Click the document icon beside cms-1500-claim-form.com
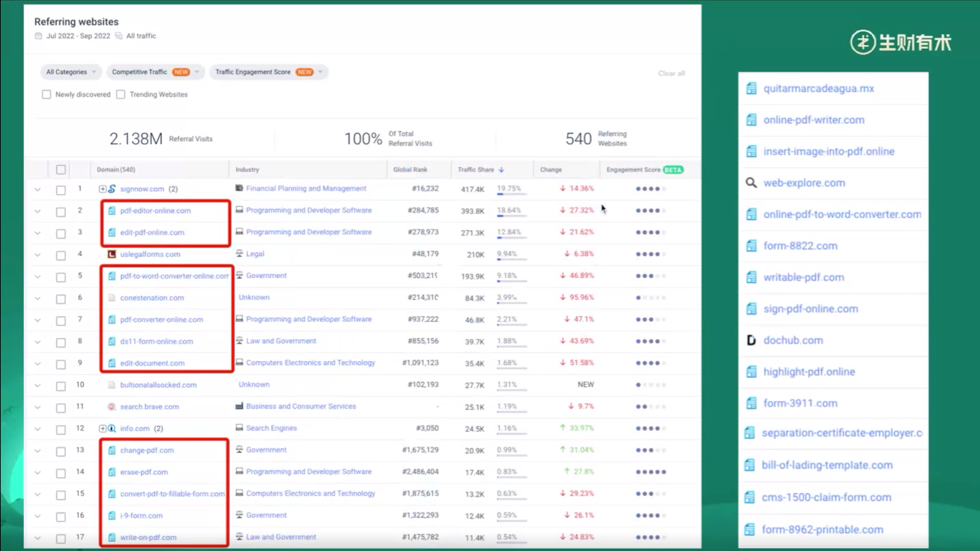980x551 pixels. 749,497
